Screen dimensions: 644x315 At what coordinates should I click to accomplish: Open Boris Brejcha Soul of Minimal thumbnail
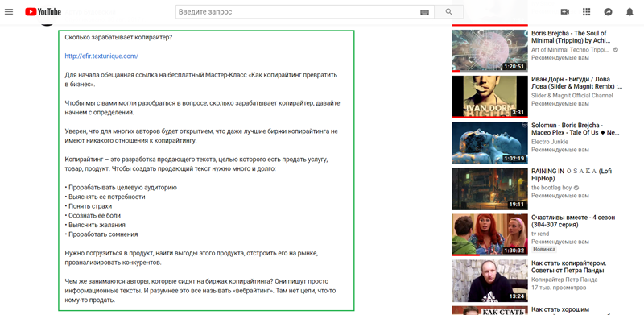pyautogui.click(x=489, y=50)
